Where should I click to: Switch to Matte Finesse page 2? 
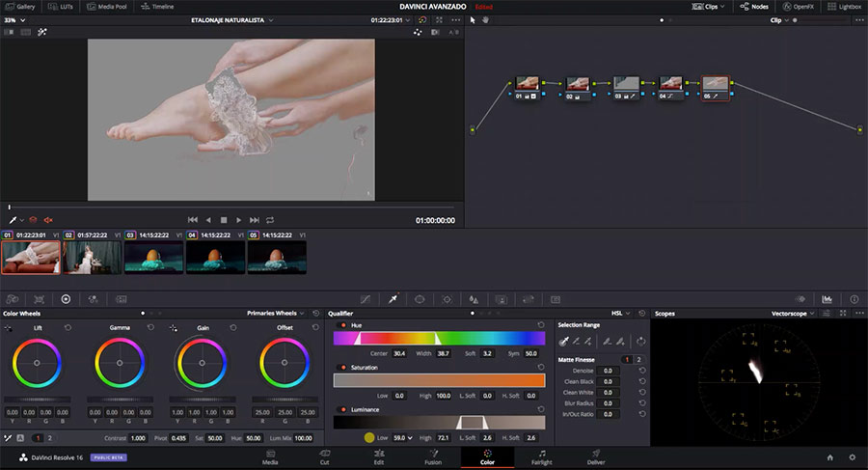638,360
